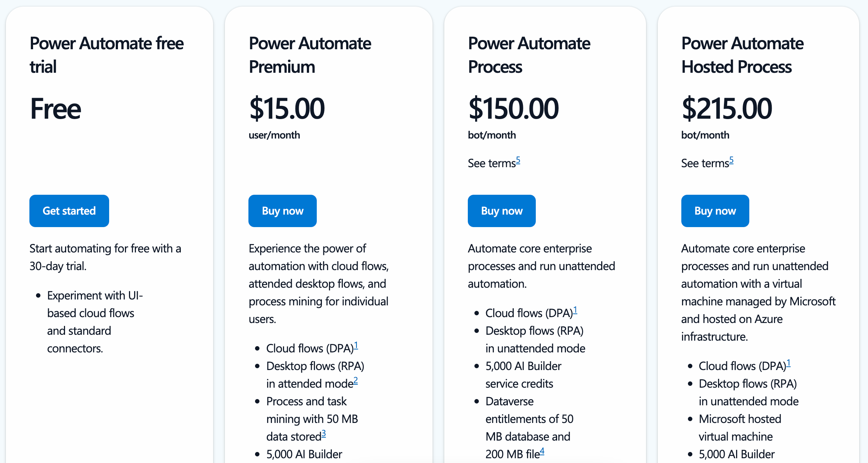This screenshot has height=463, width=868.
Task: Click Buy now under Power Automate Hosted Process
Action: (x=715, y=211)
